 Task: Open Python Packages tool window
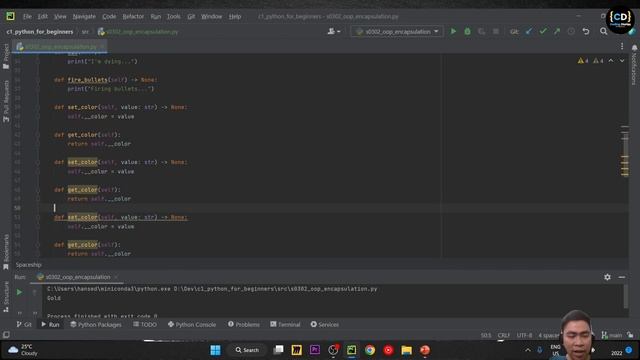[96, 324]
